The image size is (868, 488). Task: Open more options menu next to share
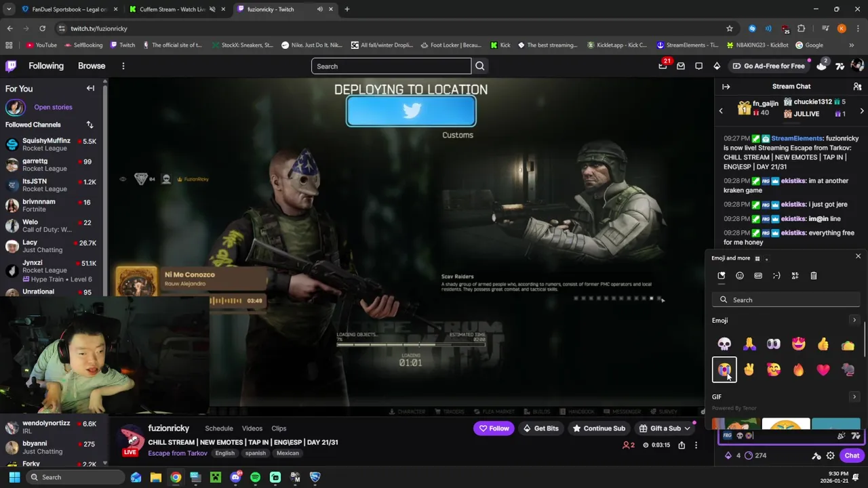point(696,445)
